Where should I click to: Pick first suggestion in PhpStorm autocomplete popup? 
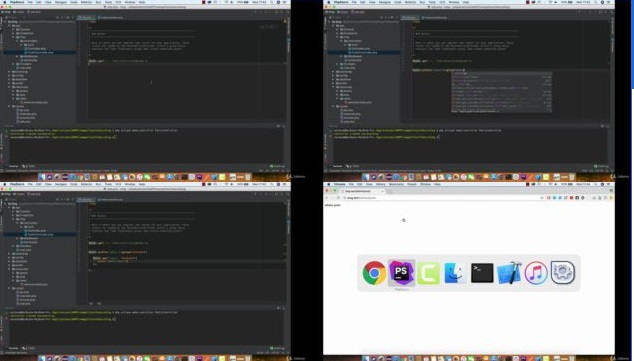pyautogui.click(x=501, y=74)
